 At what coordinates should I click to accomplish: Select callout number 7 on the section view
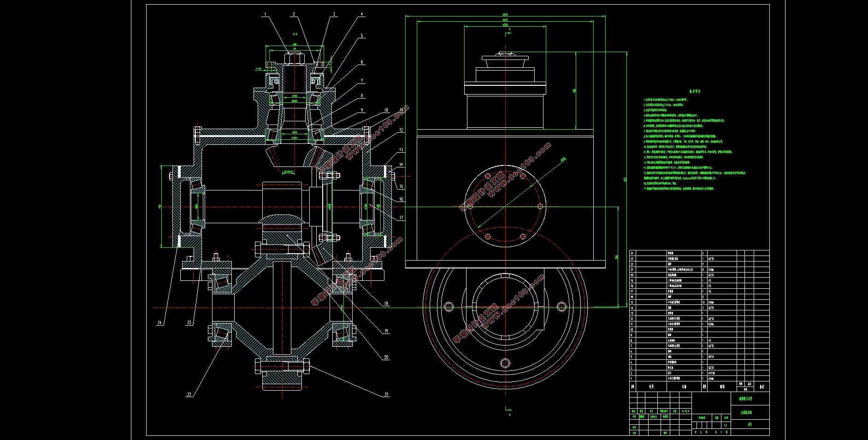pos(362,81)
